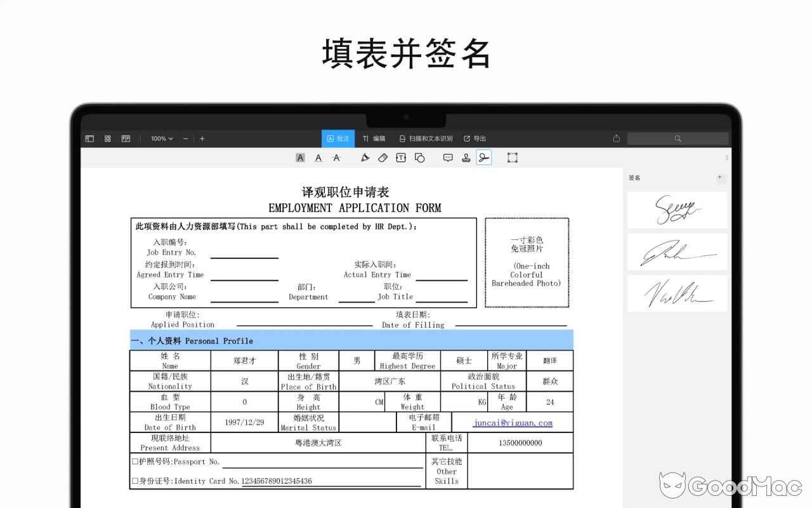Choose the Text box tool
This screenshot has width=812, height=508.
pos(400,157)
